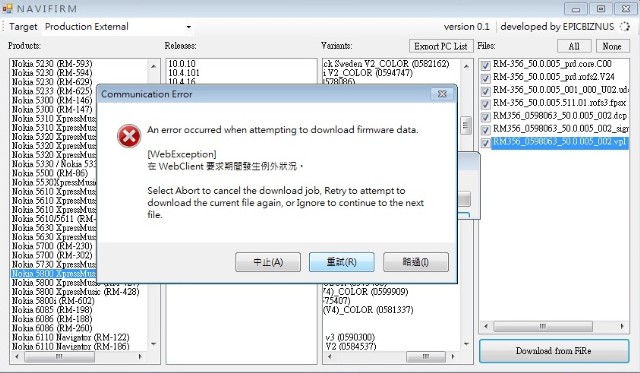Click the Export PC List button
The height and width of the screenshot is (373, 640).
[441, 47]
